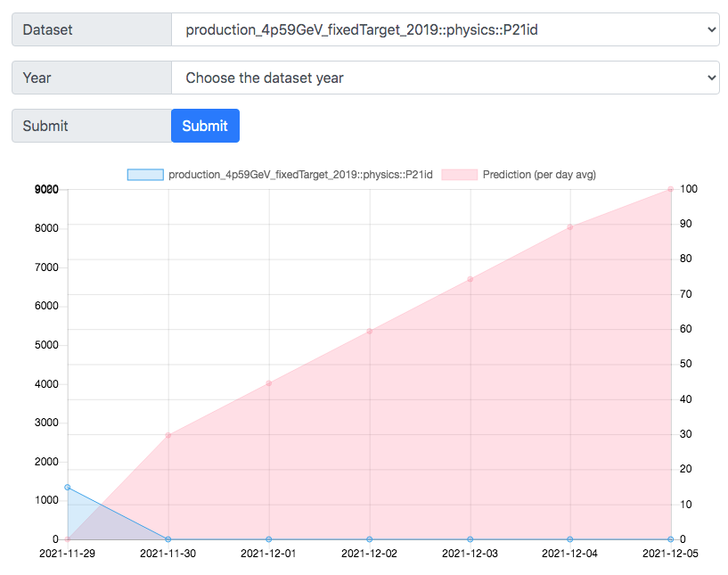Click pink prediction point at 2021-11-30
The width and height of the screenshot is (728, 575).
(x=168, y=435)
